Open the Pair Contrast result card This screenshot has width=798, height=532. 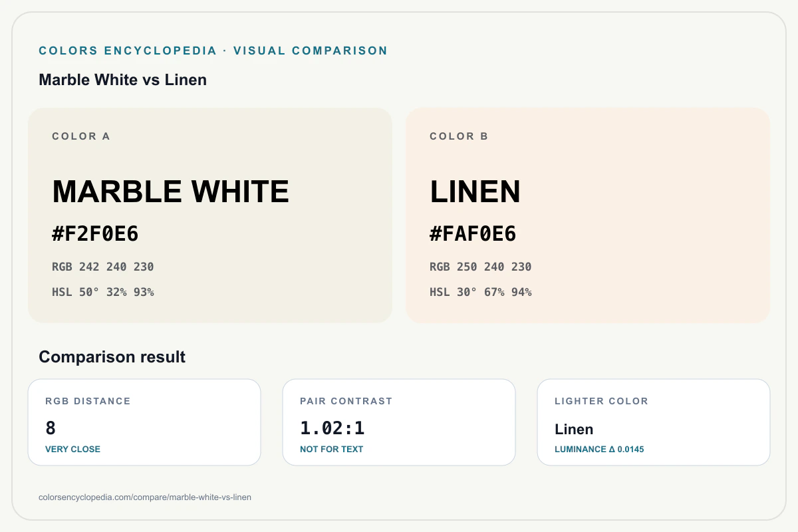coord(399,422)
